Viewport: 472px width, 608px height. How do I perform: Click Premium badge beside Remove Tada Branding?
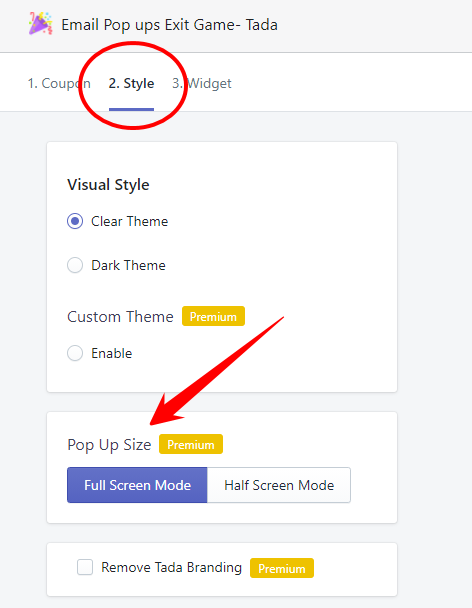[282, 568]
